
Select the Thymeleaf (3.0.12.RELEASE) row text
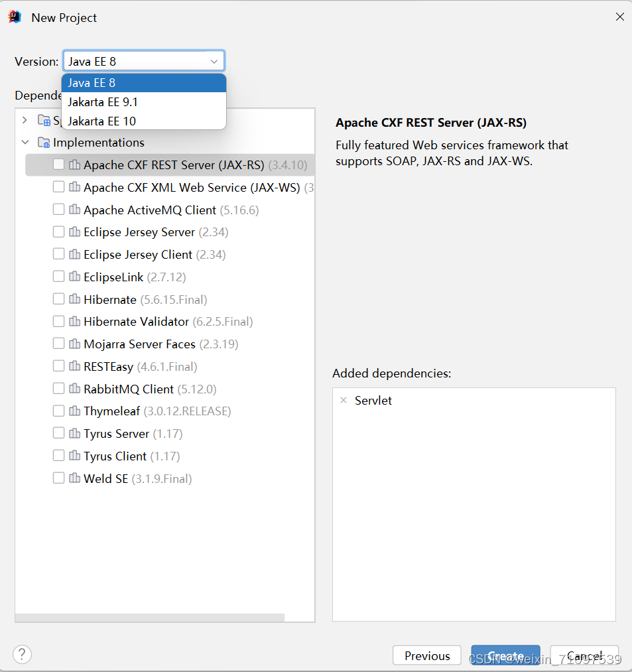(157, 411)
